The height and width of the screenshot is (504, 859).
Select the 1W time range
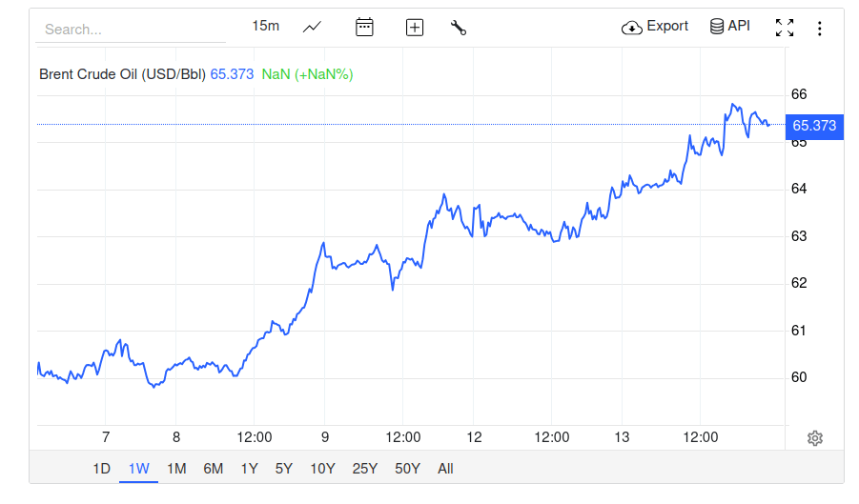(139, 468)
